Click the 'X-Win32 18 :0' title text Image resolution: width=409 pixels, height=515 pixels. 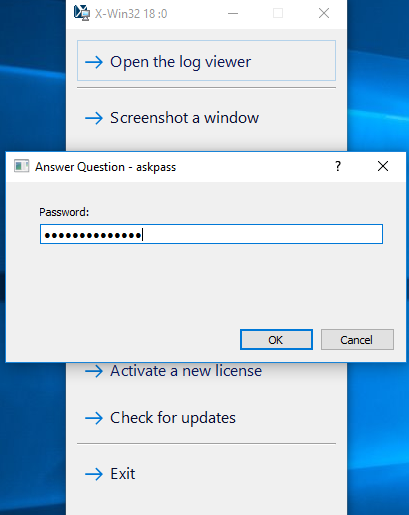coord(131,14)
